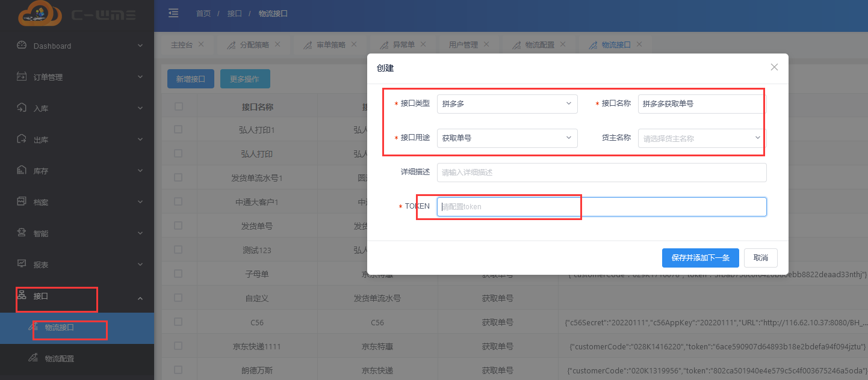This screenshot has width=868, height=380.
Task: Close the 物流配置 tab
Action: click(x=563, y=44)
